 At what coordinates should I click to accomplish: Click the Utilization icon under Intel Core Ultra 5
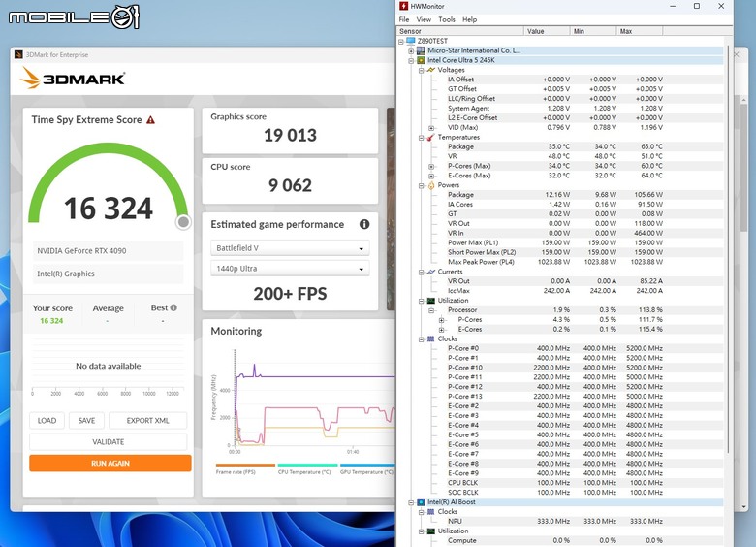tap(431, 301)
